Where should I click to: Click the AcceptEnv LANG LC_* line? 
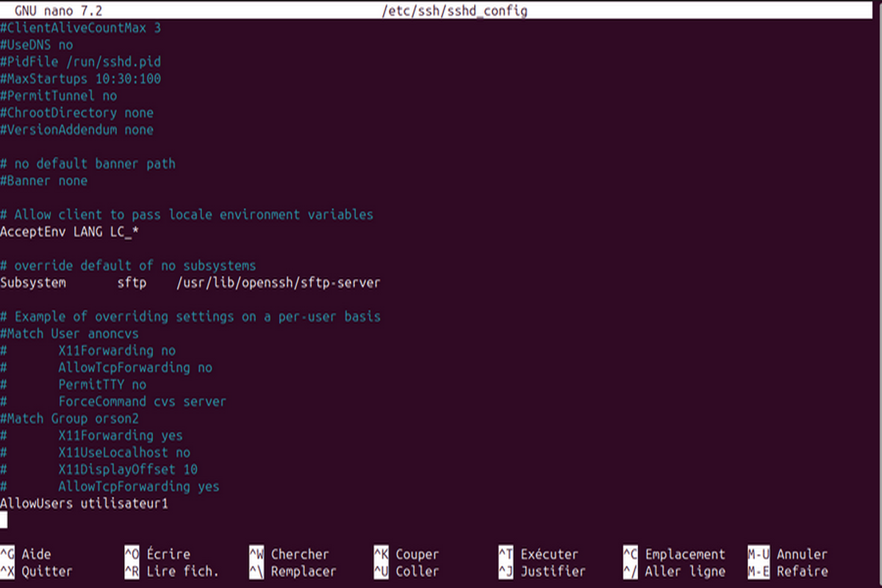70,232
